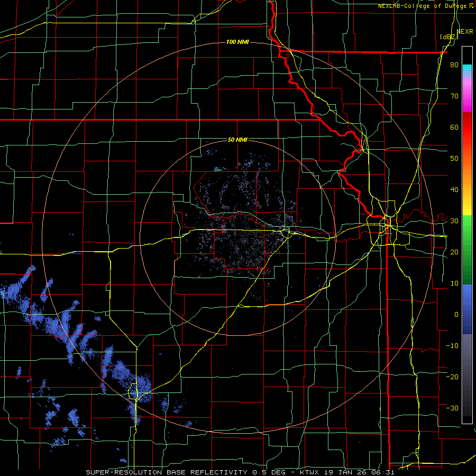Click the 0 value on dBZ scale

456,315
